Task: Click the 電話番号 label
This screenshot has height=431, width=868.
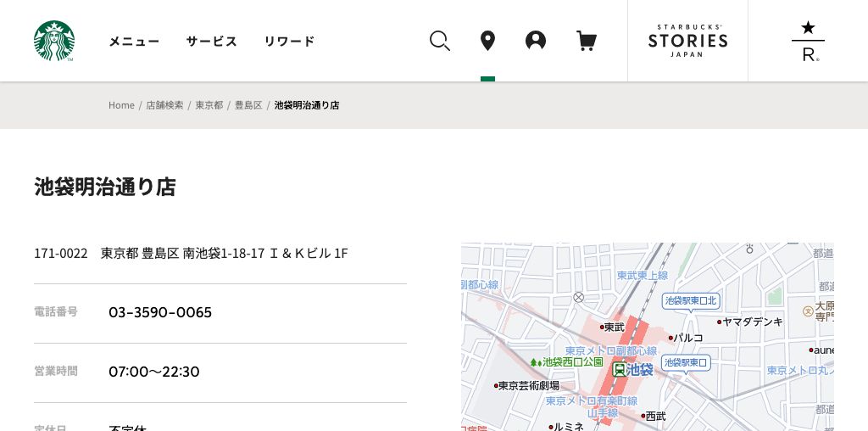Action: (x=56, y=312)
